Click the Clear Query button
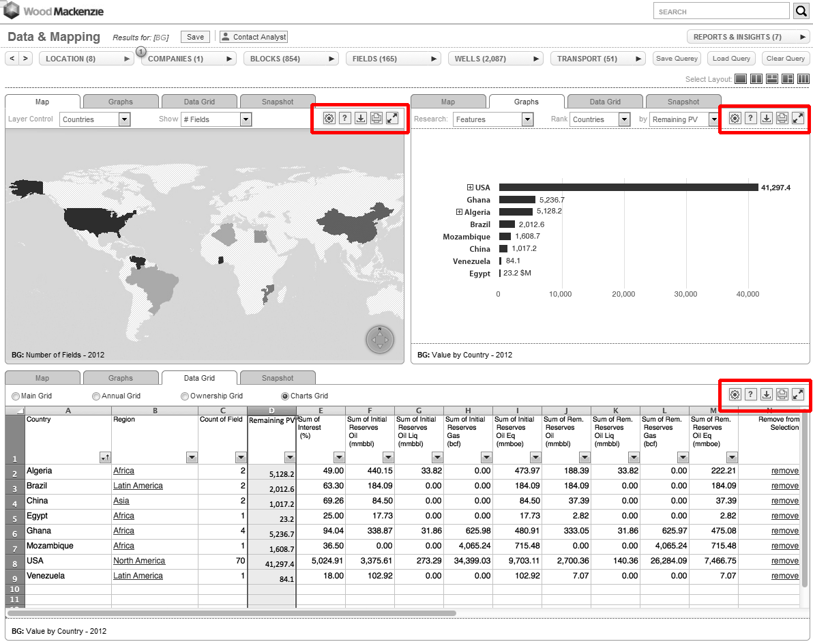813x644 pixels. tap(786, 59)
